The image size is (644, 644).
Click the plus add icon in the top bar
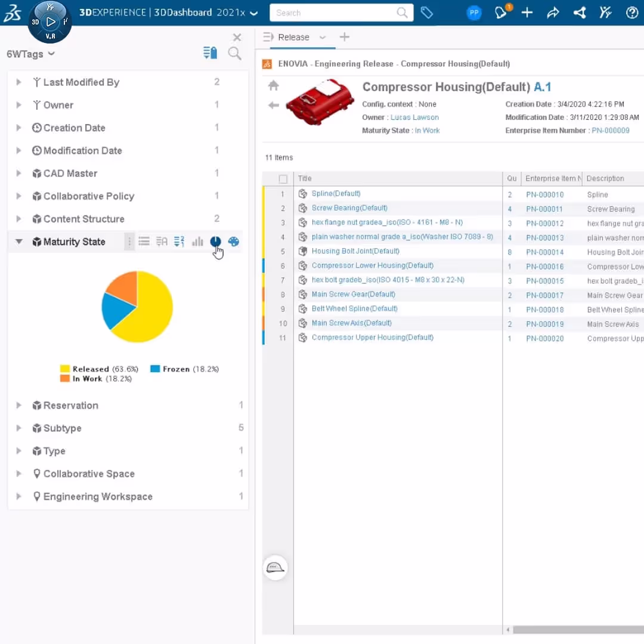click(527, 13)
